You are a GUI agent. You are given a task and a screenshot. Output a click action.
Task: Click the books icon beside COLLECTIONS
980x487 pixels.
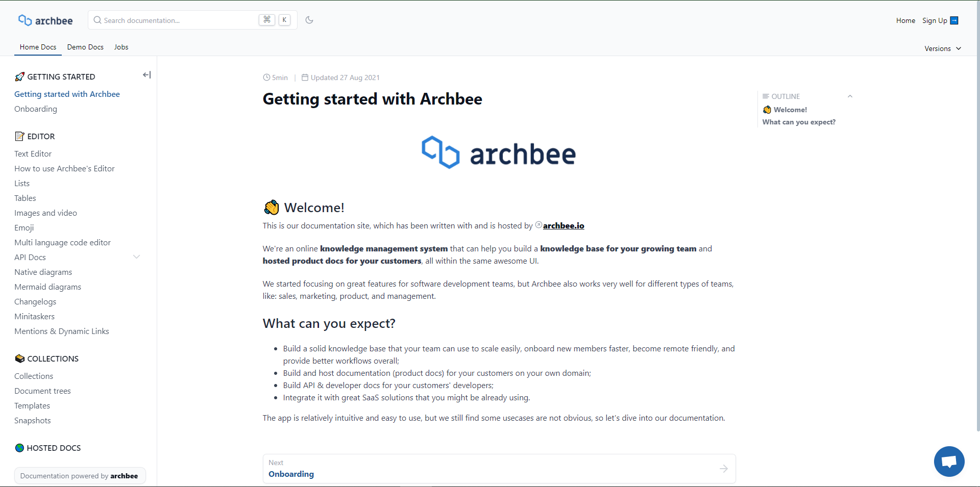pos(19,358)
